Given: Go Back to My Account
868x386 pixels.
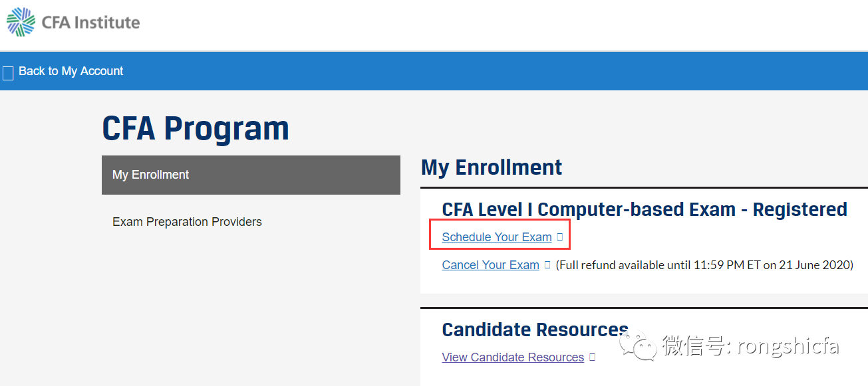Looking at the screenshot, I should pos(71,71).
